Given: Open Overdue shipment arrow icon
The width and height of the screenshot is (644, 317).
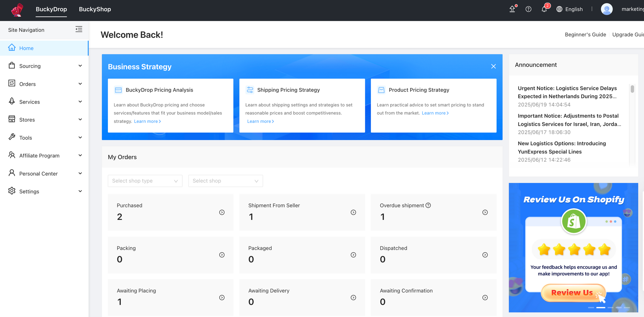Looking at the screenshot, I should coord(485,212).
